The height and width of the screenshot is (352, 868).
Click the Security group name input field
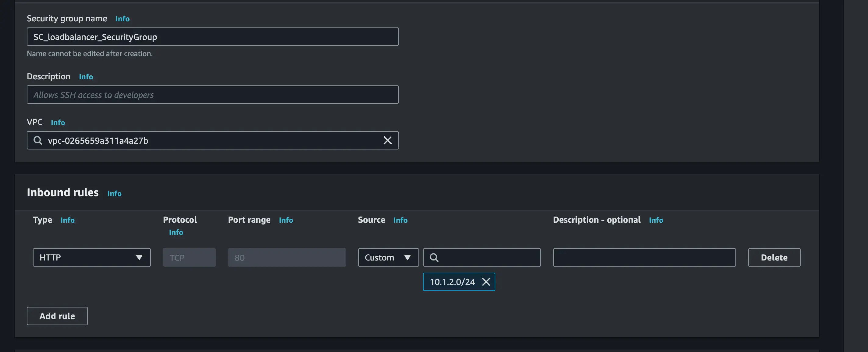(x=212, y=36)
